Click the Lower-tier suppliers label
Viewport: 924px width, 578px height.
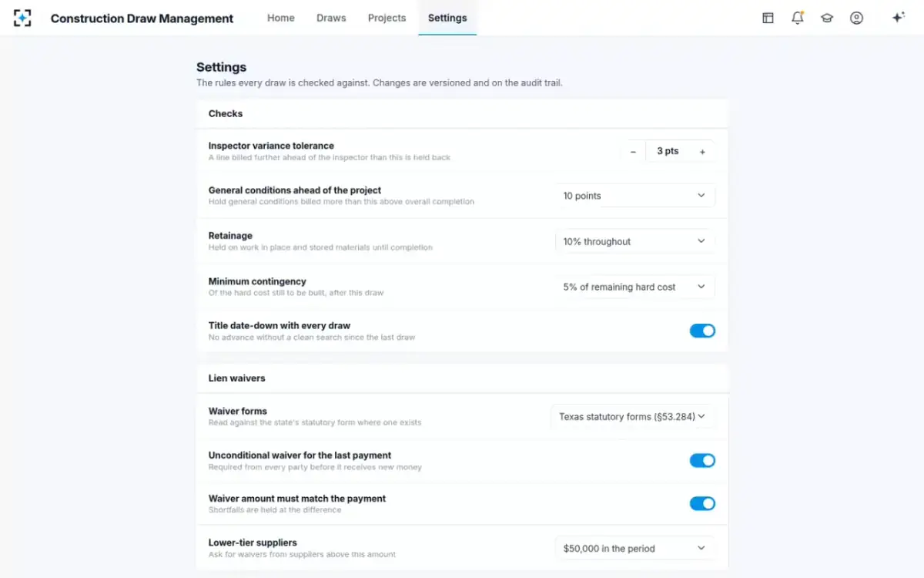(x=253, y=543)
